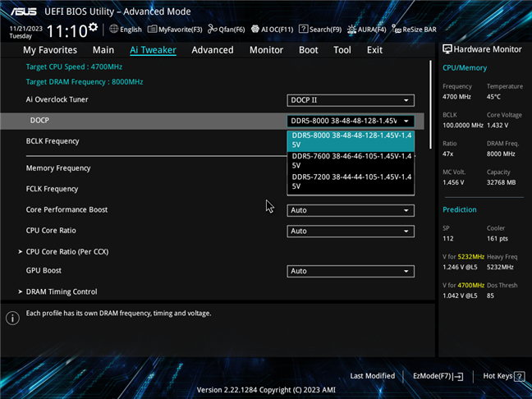Click the Core Voltage 1.432 V value
The image size is (532, 399).
click(x=498, y=126)
